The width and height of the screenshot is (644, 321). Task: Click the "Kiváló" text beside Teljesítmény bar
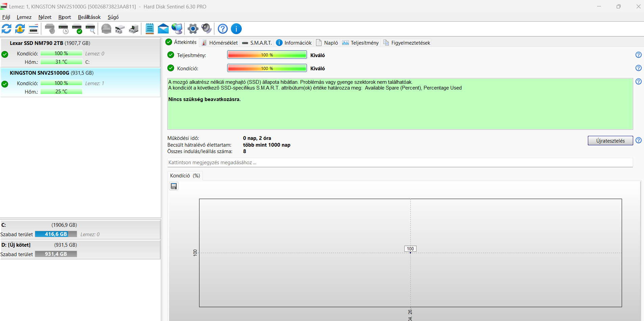(317, 55)
